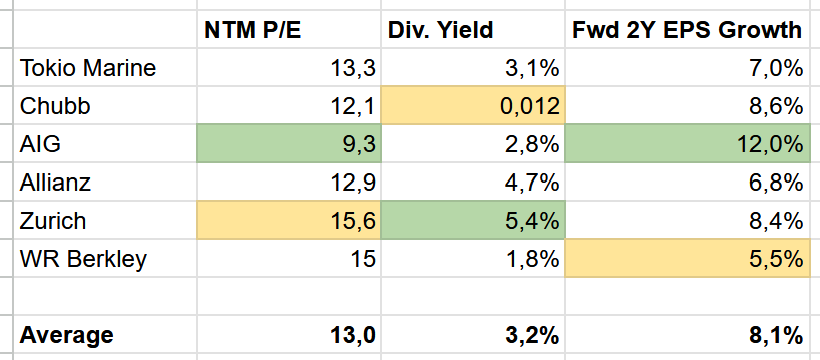The height and width of the screenshot is (360, 820).
Task: Select the average dividend yield 3,2% cell
Action: pos(473,334)
